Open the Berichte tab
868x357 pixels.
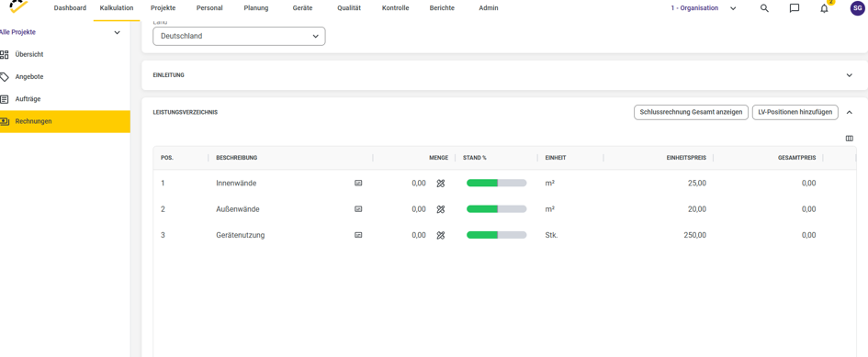pyautogui.click(x=442, y=8)
